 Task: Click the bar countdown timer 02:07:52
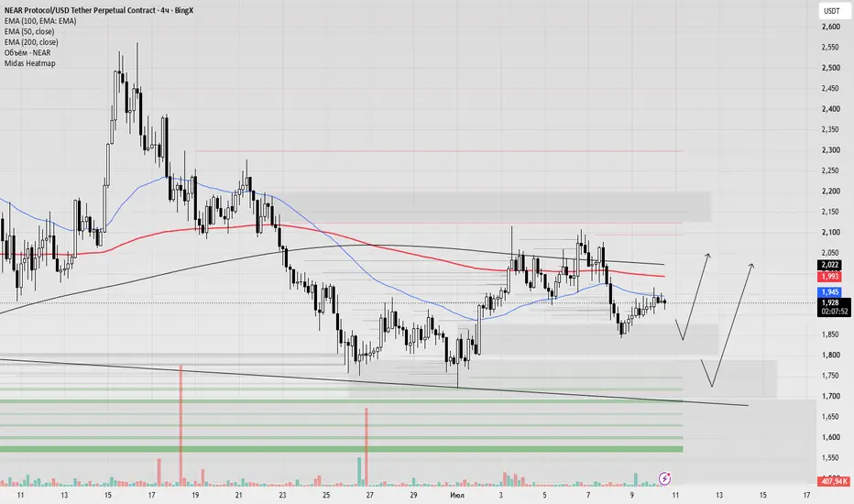(x=835, y=312)
